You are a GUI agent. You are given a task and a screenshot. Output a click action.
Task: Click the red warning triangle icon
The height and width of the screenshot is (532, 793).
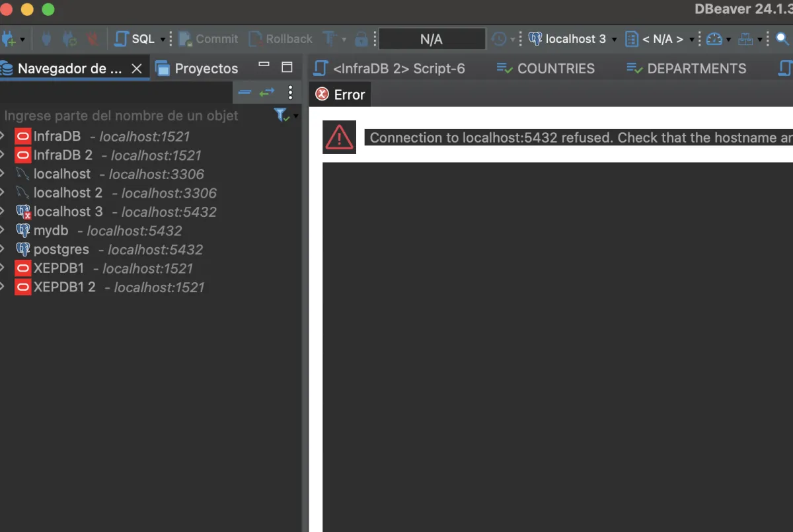tap(340, 137)
